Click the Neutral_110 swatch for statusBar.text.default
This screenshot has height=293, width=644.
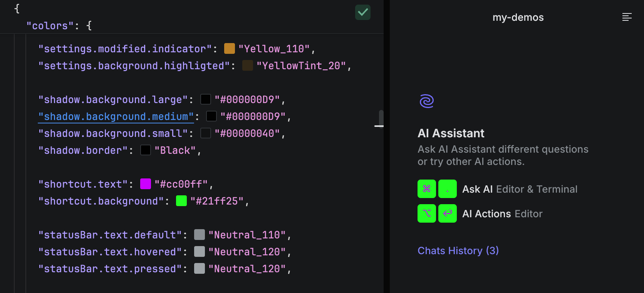199,235
